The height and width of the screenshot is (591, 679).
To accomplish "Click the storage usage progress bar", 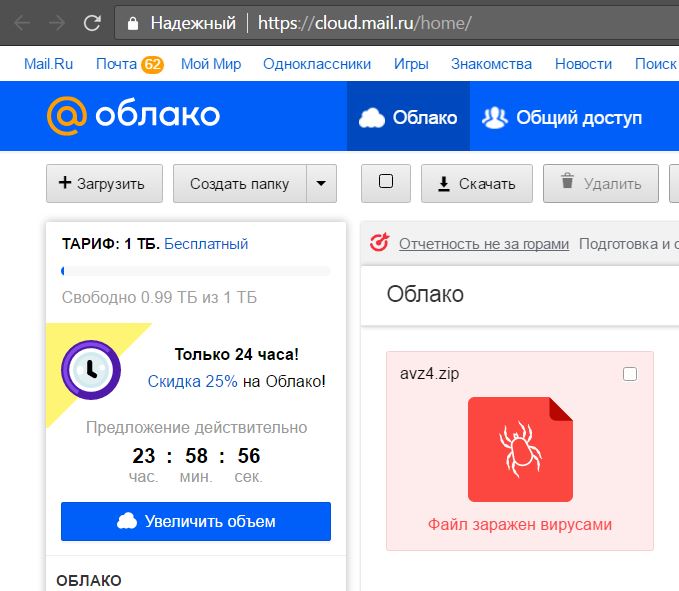I will tap(196, 271).
